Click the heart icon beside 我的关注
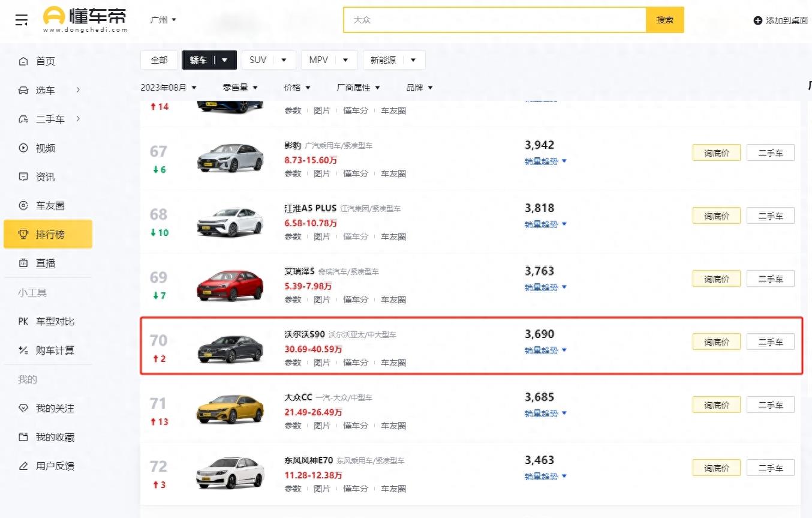Viewport: 812px width, 518px height. (23, 408)
